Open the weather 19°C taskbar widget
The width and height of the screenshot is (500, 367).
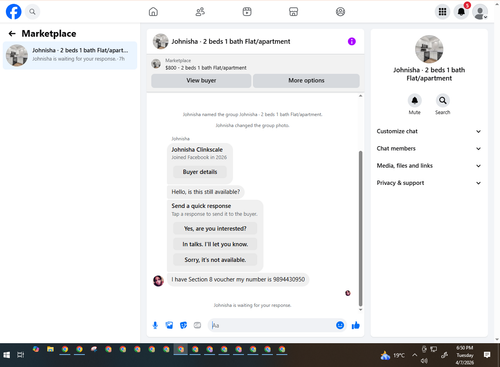392,355
